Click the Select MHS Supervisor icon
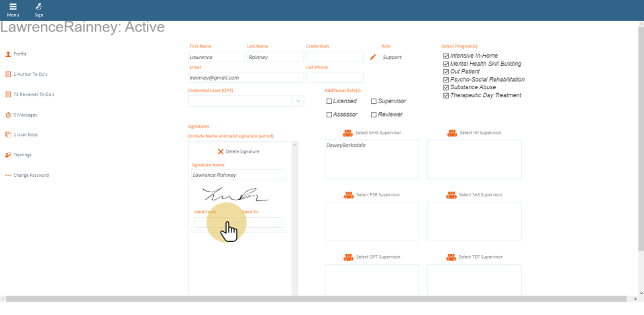644x315 pixels. (x=349, y=133)
